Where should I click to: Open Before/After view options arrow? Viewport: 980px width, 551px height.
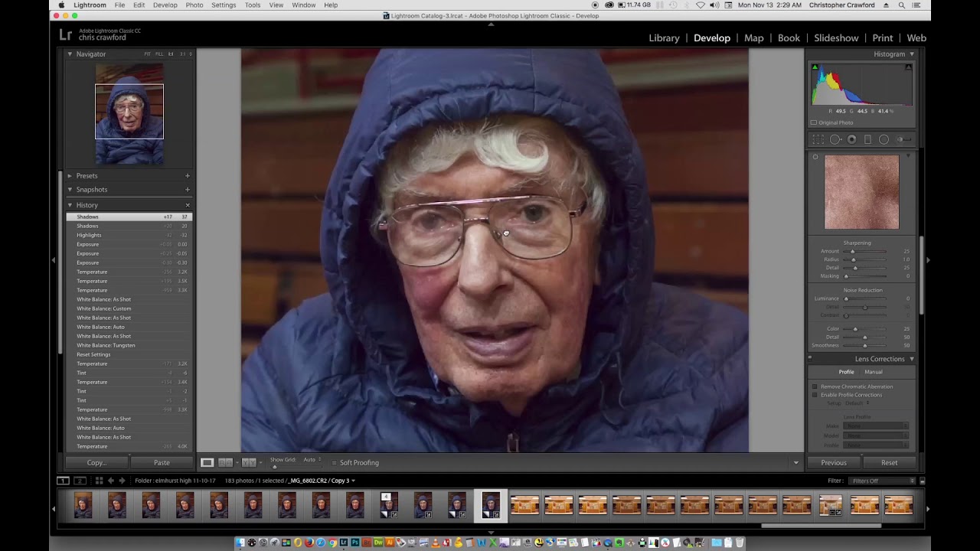(x=260, y=462)
